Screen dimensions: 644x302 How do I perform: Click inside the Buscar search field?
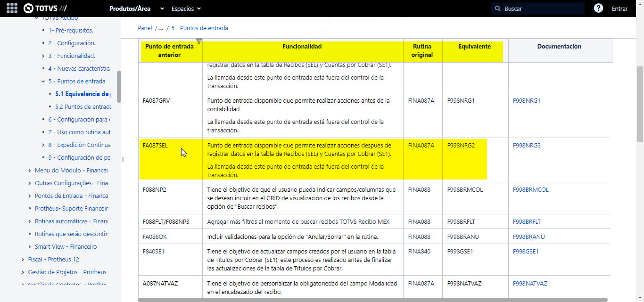coord(542,8)
